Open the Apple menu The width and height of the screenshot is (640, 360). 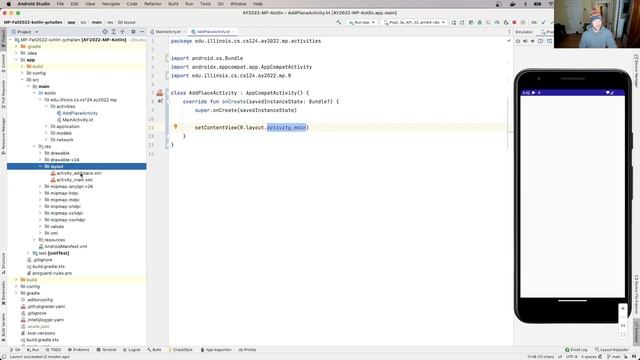tap(8, 4)
